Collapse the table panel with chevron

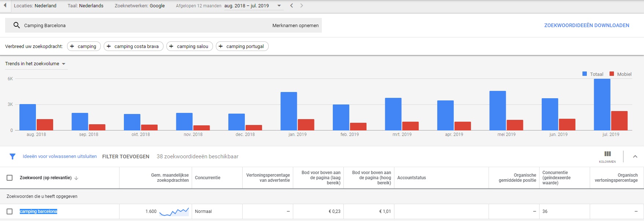click(x=635, y=156)
